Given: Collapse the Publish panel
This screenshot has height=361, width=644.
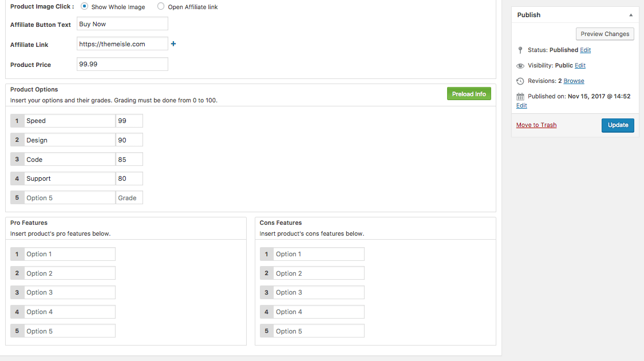Looking at the screenshot, I should (631, 15).
